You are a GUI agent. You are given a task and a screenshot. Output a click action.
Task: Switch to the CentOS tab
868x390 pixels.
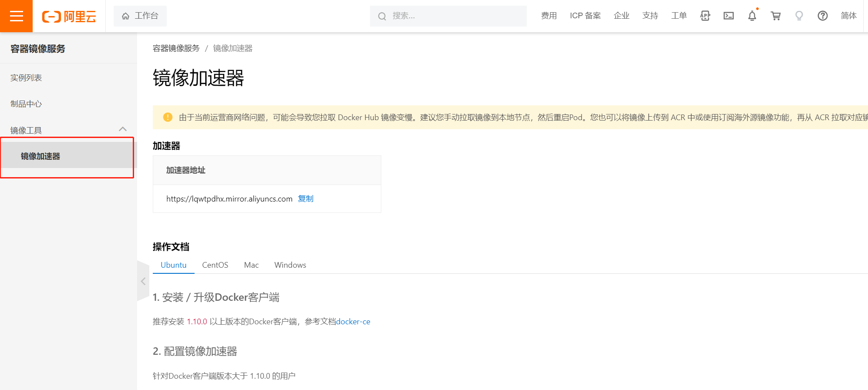tap(215, 265)
